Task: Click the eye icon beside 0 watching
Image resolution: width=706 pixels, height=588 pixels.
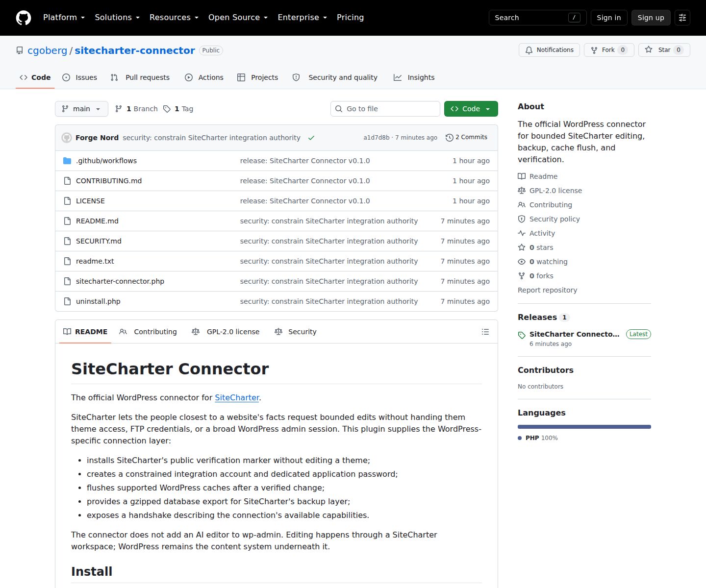Action: coord(522,262)
